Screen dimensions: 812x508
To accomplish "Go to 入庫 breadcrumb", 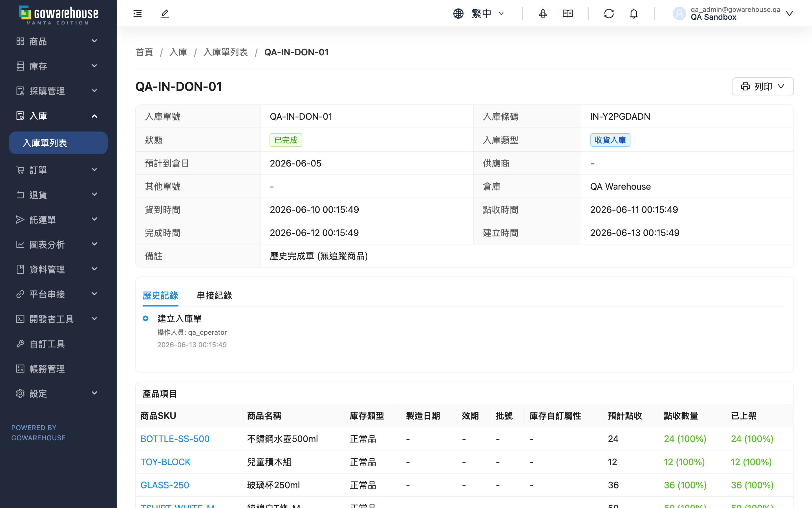I will click(x=178, y=52).
